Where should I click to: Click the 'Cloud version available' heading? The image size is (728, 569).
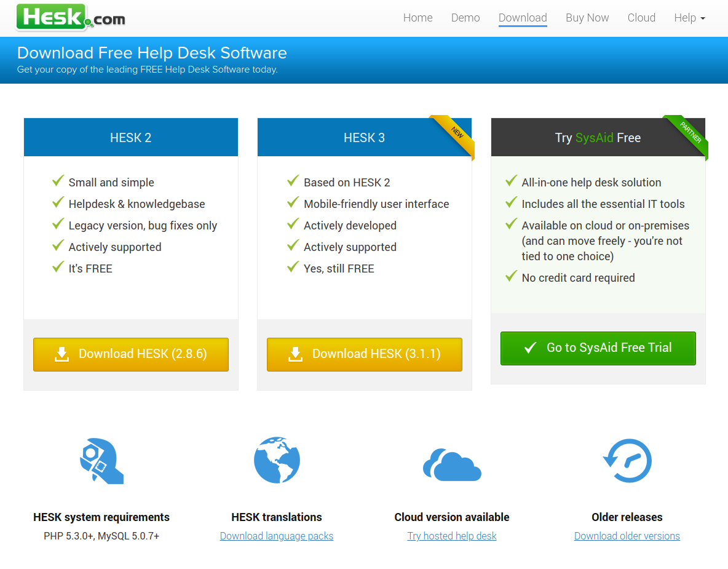[452, 517]
